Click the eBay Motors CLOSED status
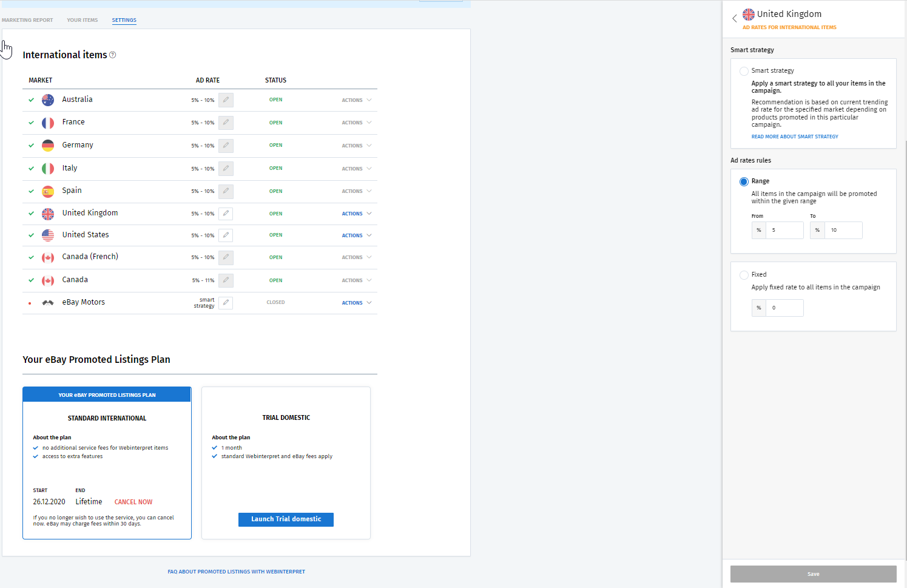 (275, 302)
